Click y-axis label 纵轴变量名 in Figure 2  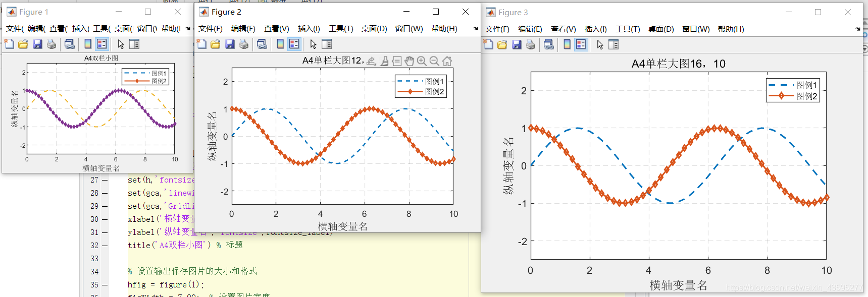tap(212, 136)
